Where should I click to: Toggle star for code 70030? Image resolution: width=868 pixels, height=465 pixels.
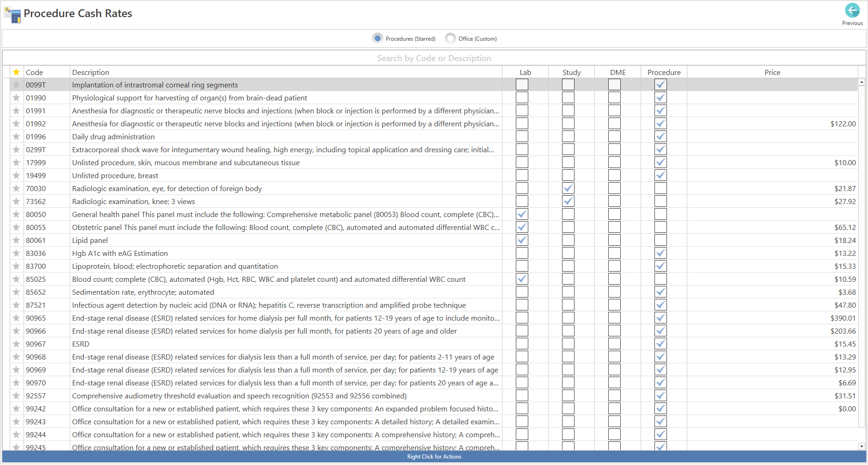[x=16, y=188]
